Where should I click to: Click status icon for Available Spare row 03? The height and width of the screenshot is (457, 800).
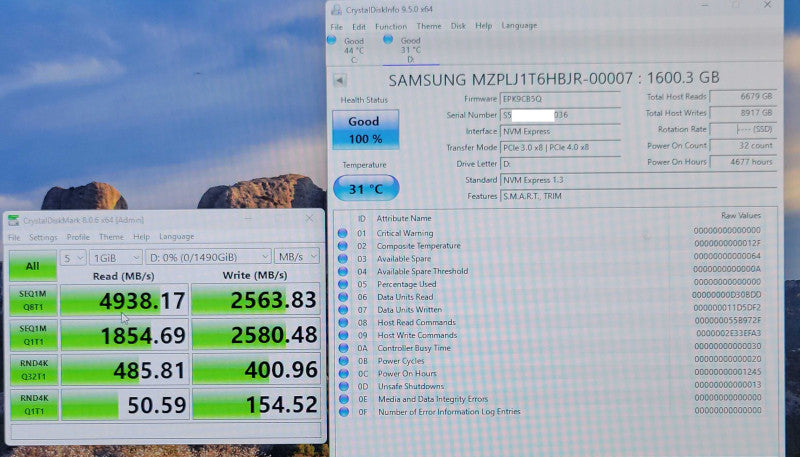coord(342,259)
